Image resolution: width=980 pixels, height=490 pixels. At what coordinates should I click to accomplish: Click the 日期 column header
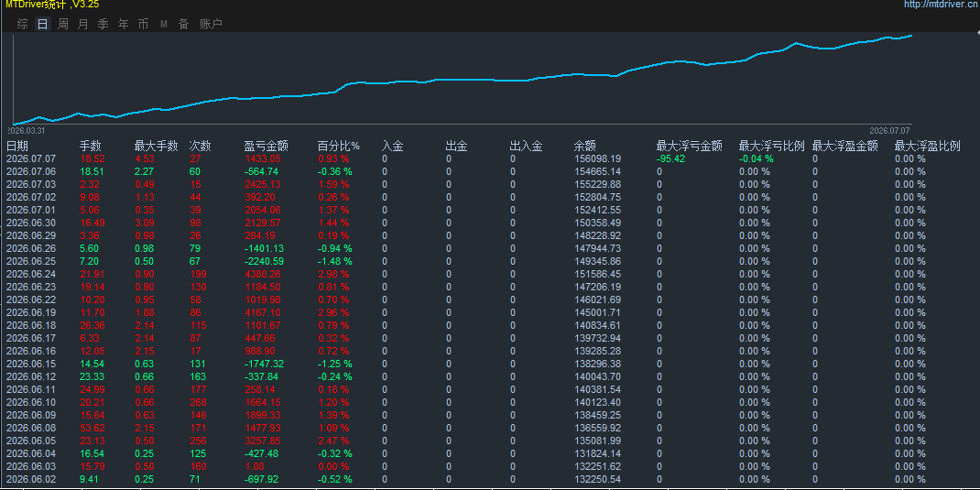[x=17, y=147]
